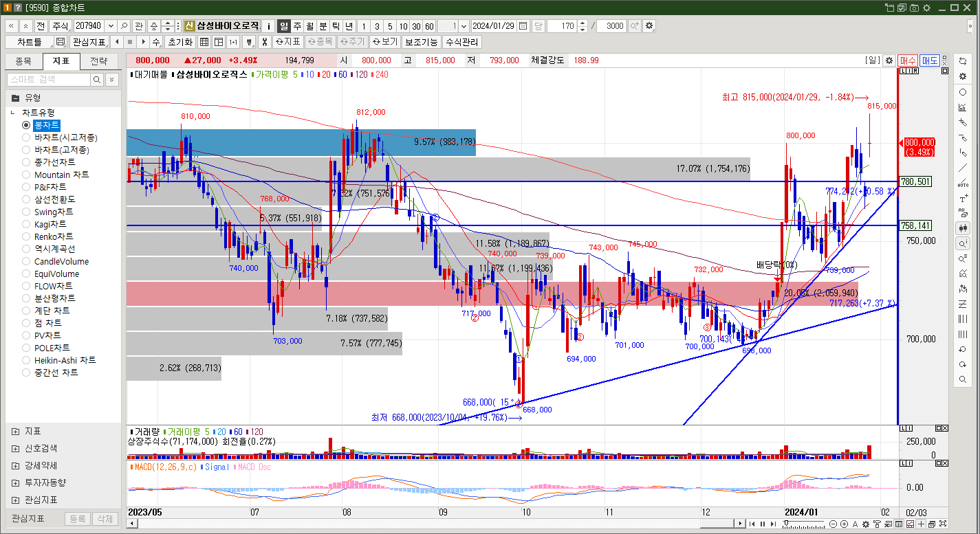980x534 pixels.
Task: Select the AUTO trendline tool in right toolbar
Action: pyautogui.click(x=962, y=183)
